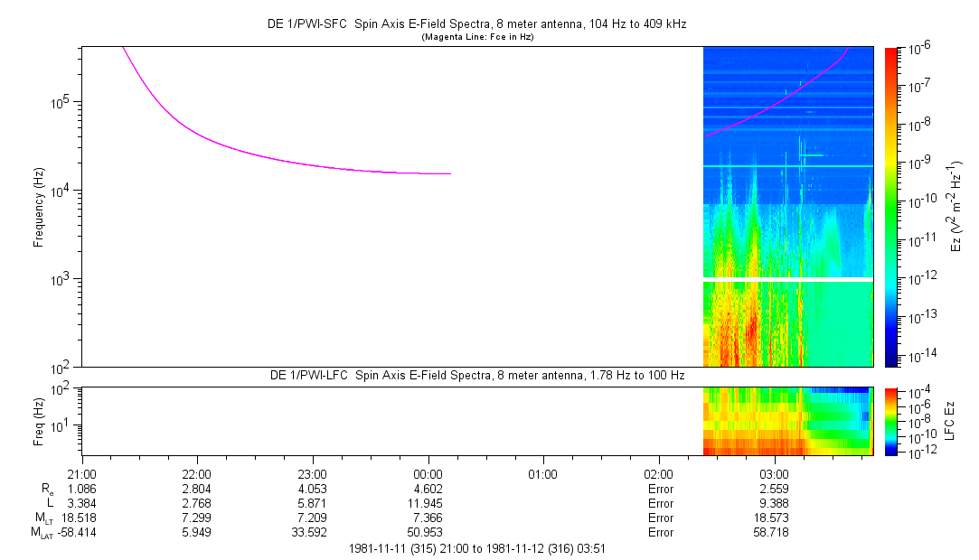The height and width of the screenshot is (560, 979).
Task: Click the white data gap band near 10³ Hz
Action: click(787, 279)
